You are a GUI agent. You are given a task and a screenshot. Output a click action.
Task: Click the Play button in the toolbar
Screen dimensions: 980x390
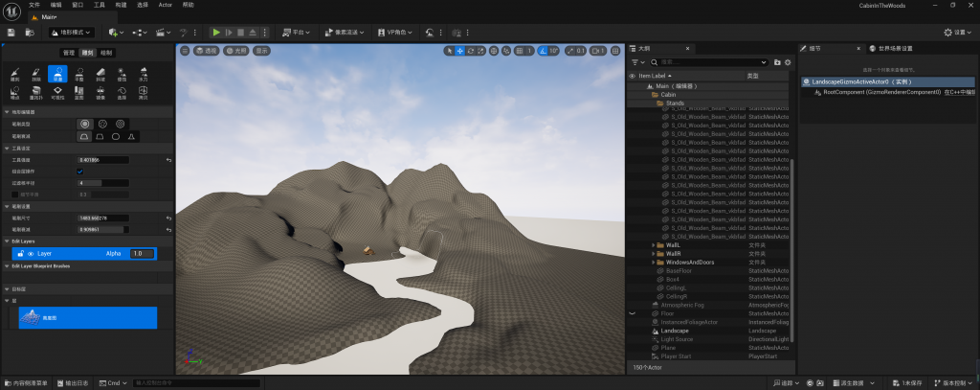coord(217,32)
